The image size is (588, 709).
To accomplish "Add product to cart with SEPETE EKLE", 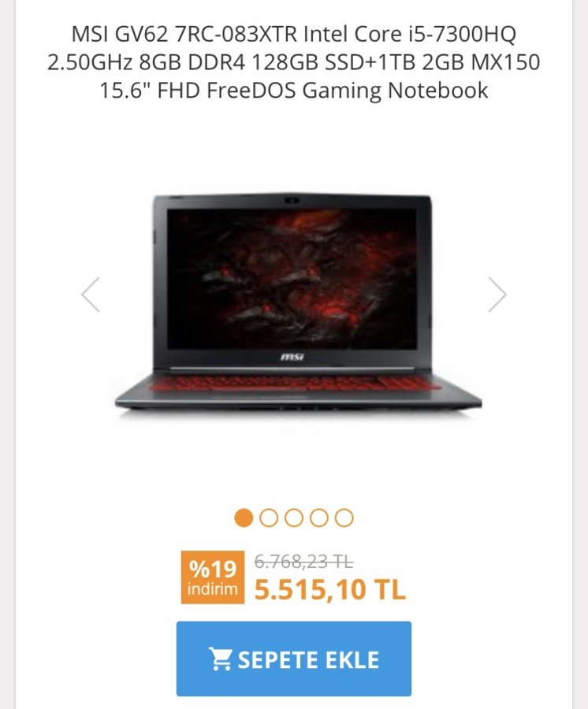I will pyautogui.click(x=294, y=659).
